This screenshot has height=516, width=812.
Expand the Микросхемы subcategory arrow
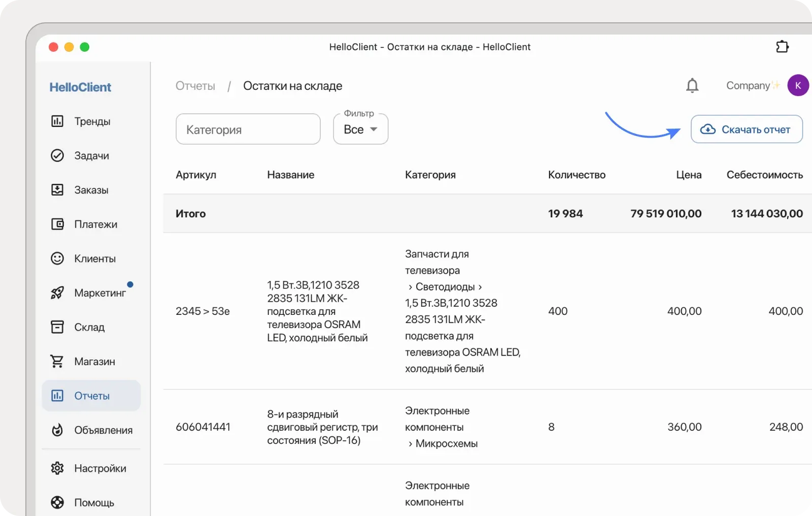[411, 443]
